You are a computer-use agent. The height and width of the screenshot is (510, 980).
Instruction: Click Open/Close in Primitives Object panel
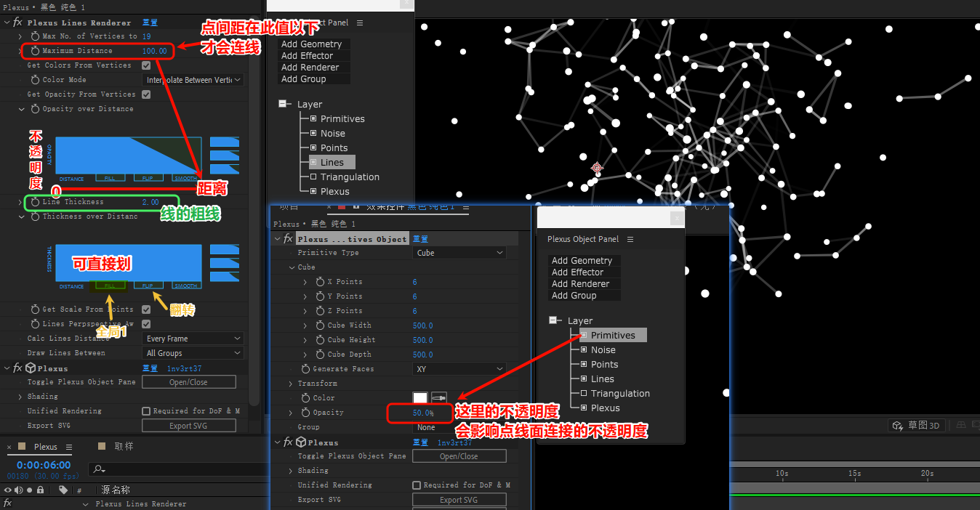click(459, 456)
